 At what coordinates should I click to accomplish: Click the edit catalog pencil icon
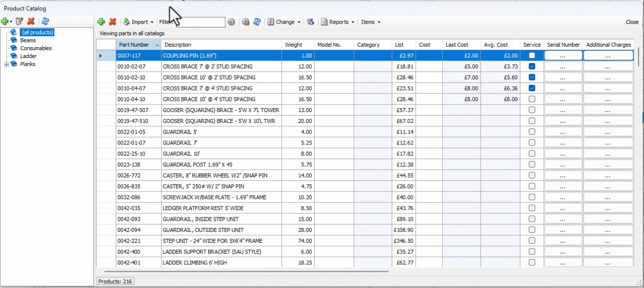point(19,22)
